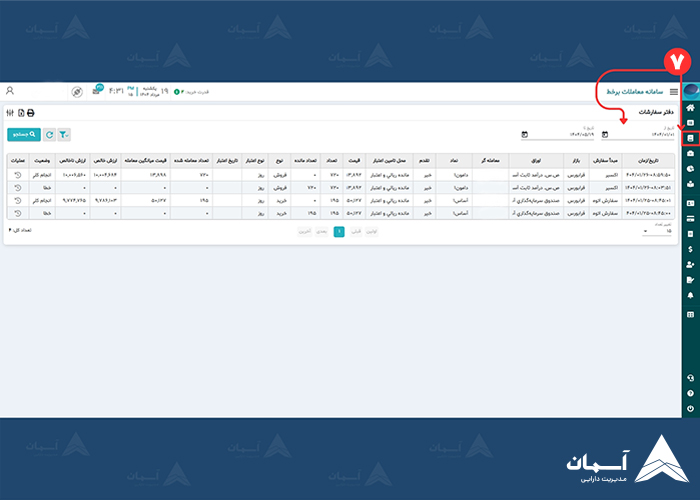The height and width of the screenshot is (500, 700).
Task: Click the end date input field
Action: coord(555,134)
